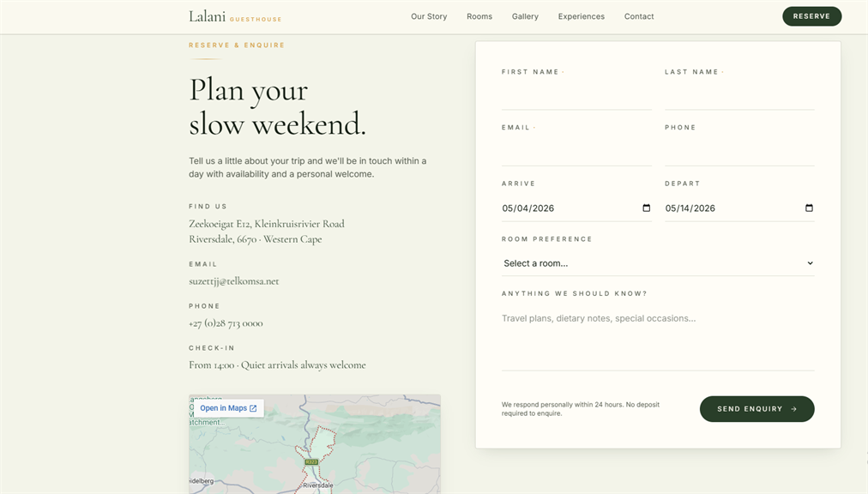Image resolution: width=868 pixels, height=494 pixels.
Task: Navigate to the Gallery section
Action: click(525, 16)
